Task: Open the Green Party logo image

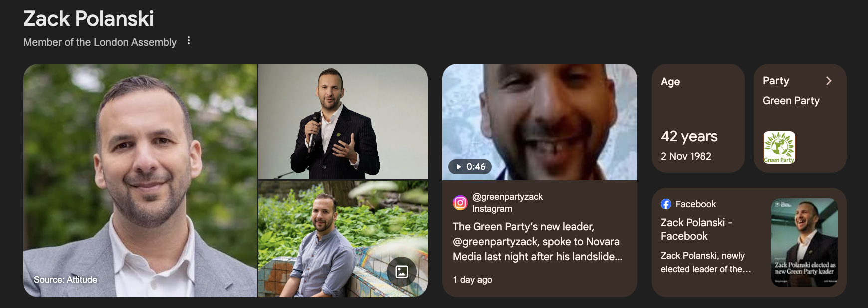Action: pos(779,148)
